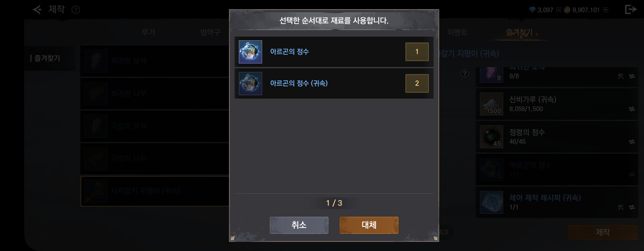This screenshot has height=251, width=644.
Task: Click the 취소 button
Action: point(299,225)
